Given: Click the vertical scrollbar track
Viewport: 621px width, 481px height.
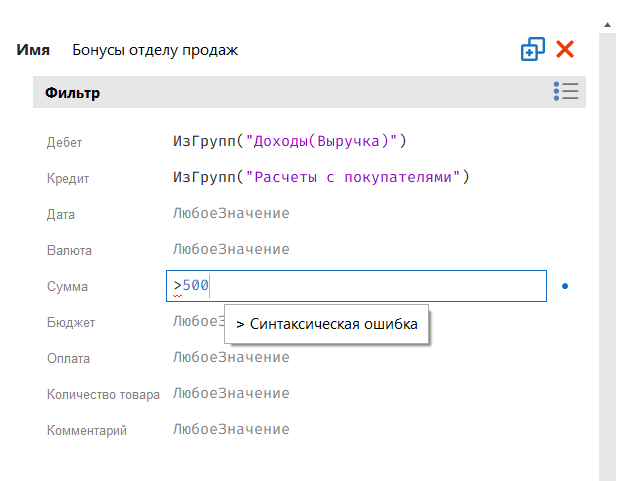Looking at the screenshot, I should click(606, 250).
